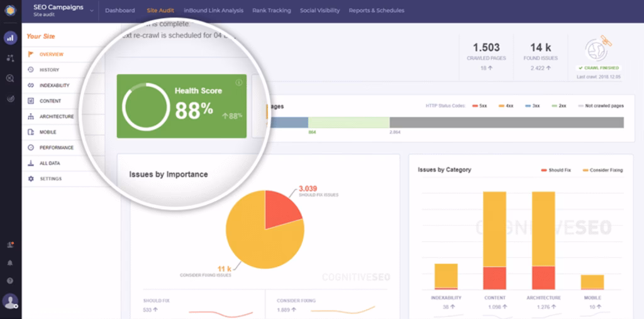The height and width of the screenshot is (319, 644).
Task: Toggle Should Fix legend in Issues by Category
Action: pyautogui.click(x=558, y=170)
